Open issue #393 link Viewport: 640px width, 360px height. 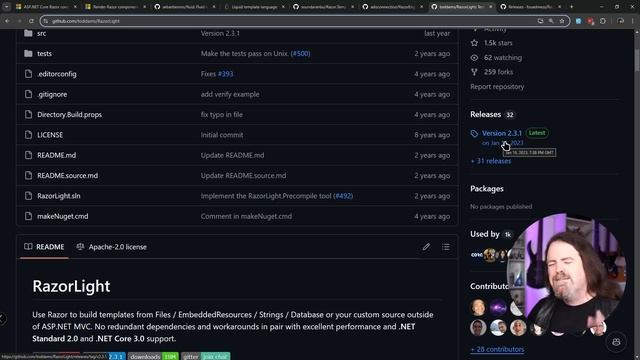(x=225, y=74)
